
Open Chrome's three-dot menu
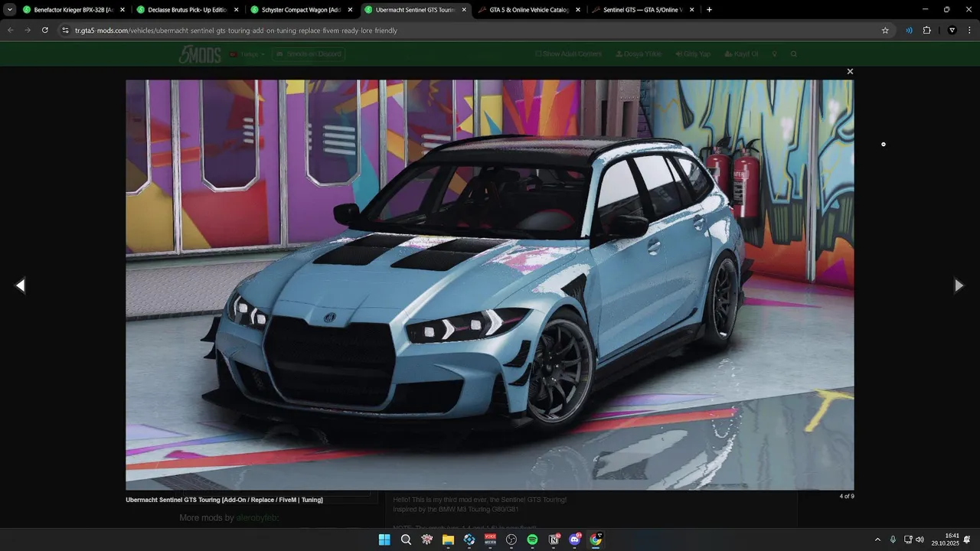click(x=969, y=31)
